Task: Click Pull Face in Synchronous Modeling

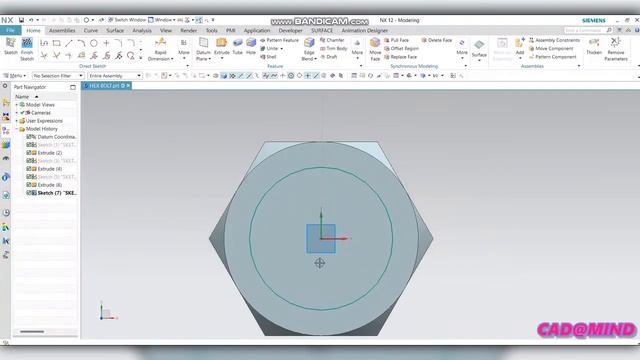Action: (x=396, y=40)
